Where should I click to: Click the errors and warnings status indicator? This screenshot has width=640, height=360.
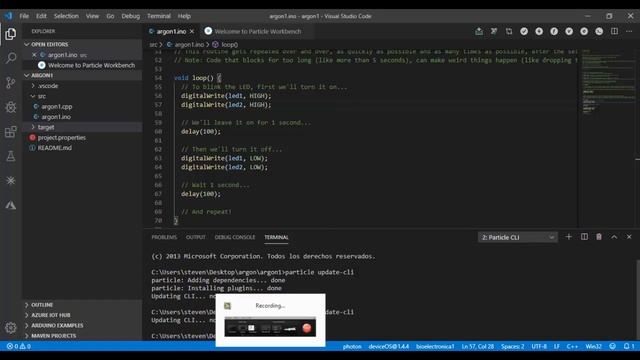point(19,346)
